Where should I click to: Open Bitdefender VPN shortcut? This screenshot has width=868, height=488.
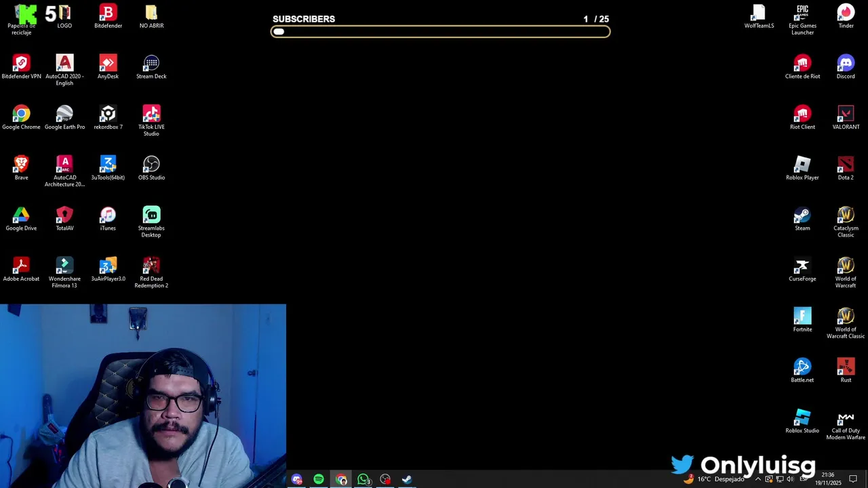[21, 67]
